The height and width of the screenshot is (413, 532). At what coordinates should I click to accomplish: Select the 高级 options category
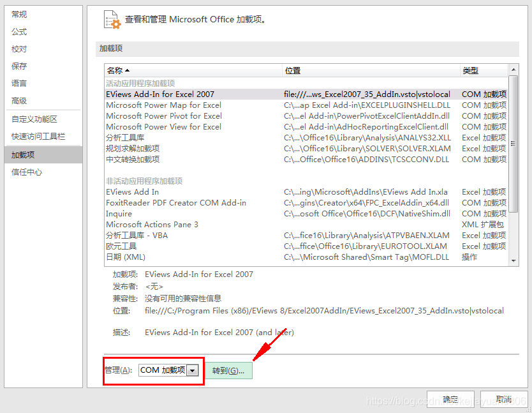tap(43, 100)
